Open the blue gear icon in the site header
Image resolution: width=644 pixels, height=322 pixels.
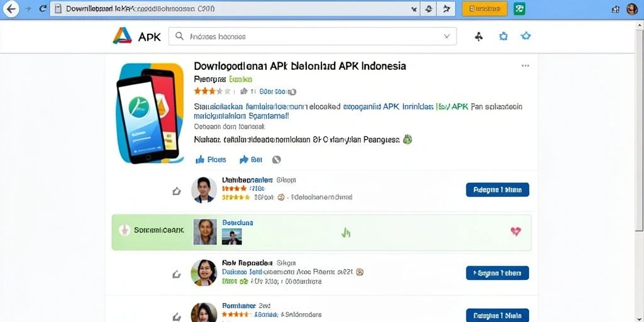click(503, 36)
